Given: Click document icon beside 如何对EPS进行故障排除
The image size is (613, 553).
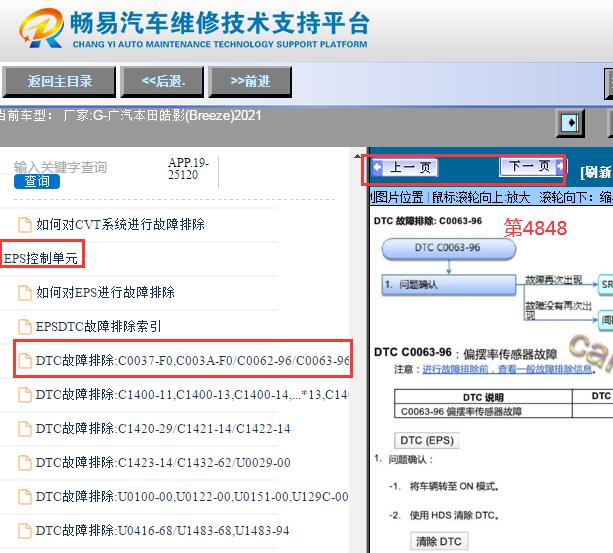Looking at the screenshot, I should (25, 293).
